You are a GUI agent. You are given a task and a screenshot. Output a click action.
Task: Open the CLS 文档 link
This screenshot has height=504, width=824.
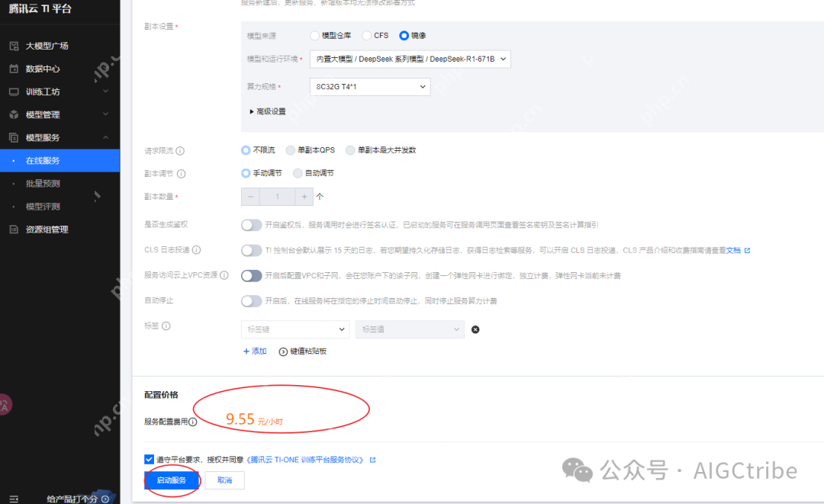pos(734,250)
